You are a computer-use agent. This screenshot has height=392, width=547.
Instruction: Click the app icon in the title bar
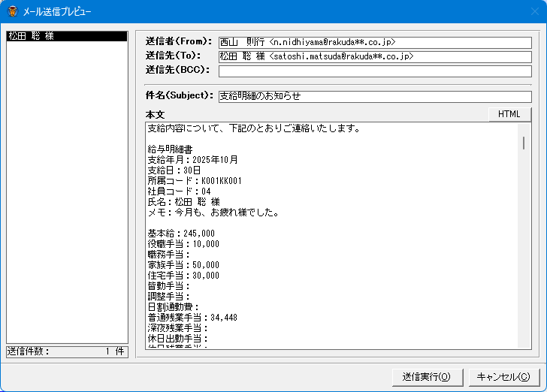click(x=13, y=12)
